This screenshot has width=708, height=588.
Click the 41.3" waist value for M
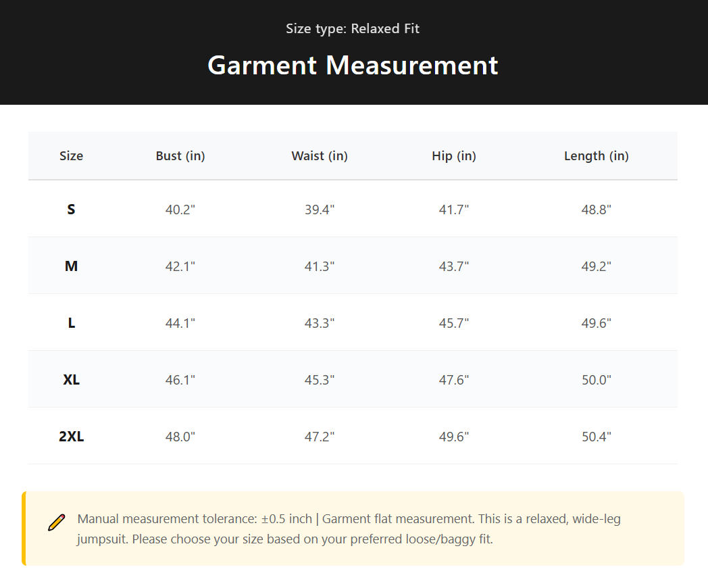(320, 266)
